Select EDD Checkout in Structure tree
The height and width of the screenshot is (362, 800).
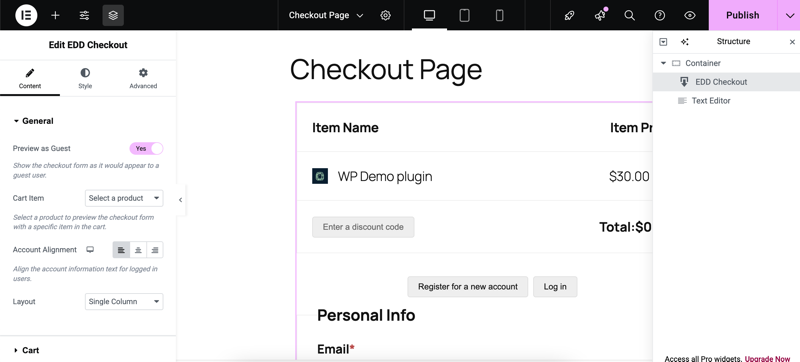[x=727, y=82]
